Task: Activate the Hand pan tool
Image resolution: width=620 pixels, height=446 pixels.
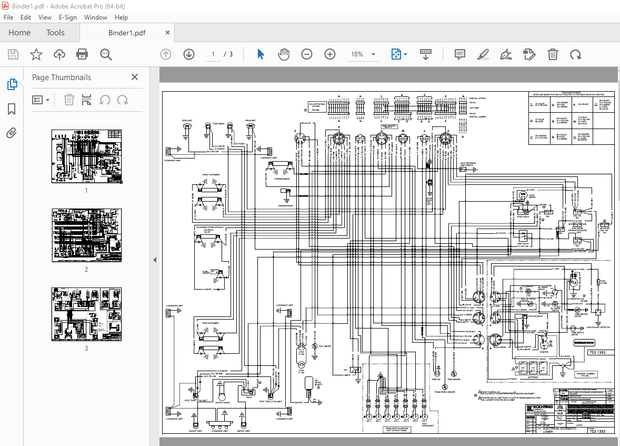Action: 284,54
